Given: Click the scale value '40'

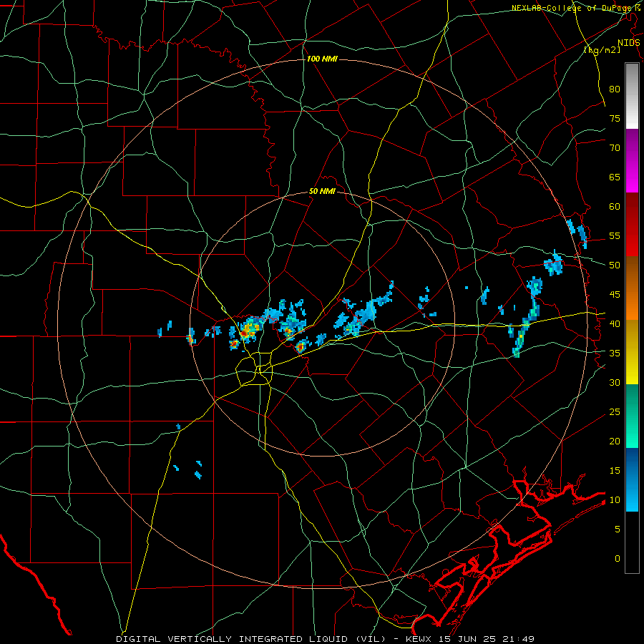Looking at the screenshot, I should [x=615, y=324].
